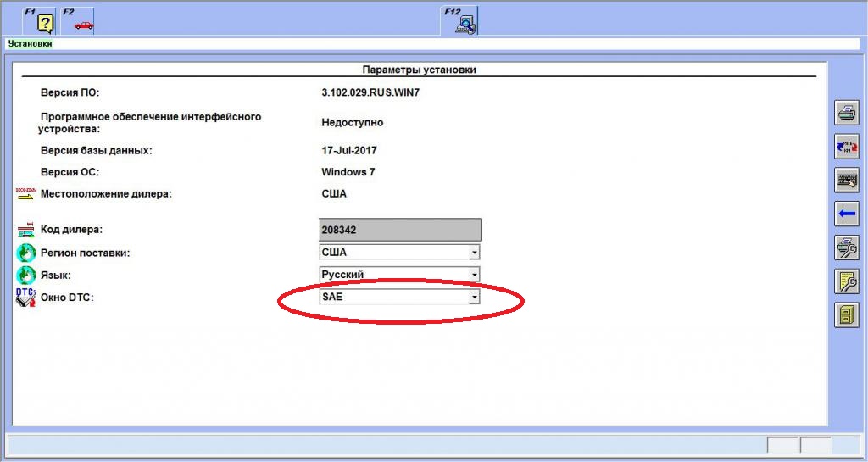This screenshot has height=462, width=868.
Task: Click the Регион поставки label
Action: tap(85, 253)
